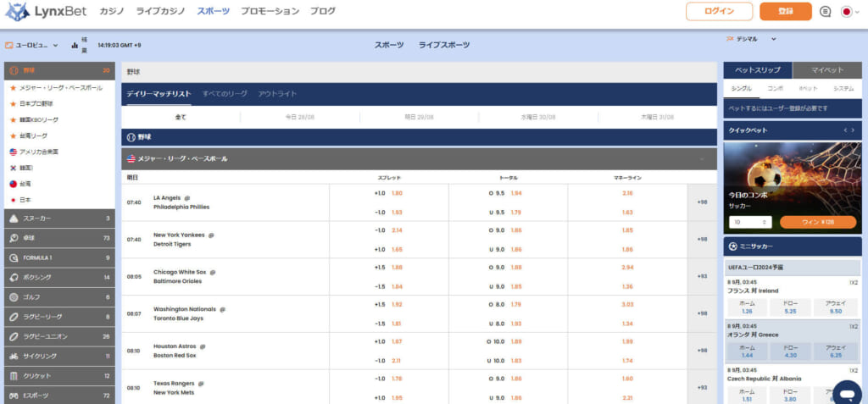868x404 pixels.
Task: Bet on Chicago White Sox spread +1.5
Action: [x=388, y=268]
